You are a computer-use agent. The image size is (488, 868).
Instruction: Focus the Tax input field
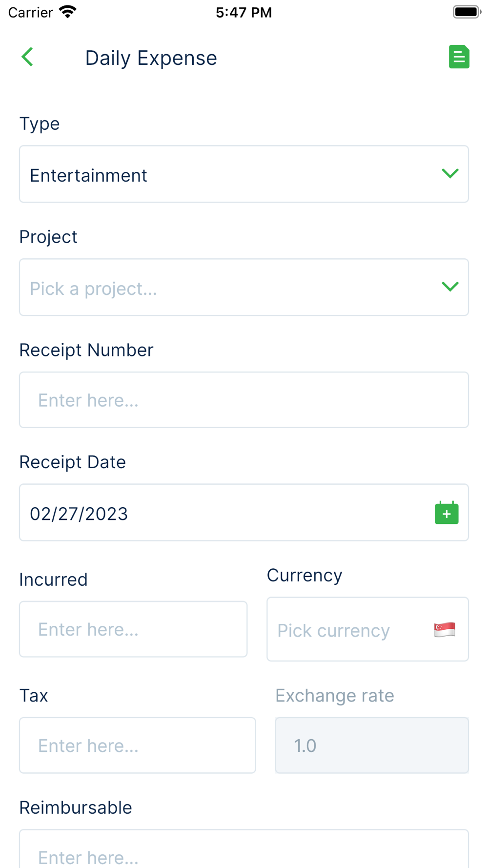point(137,745)
